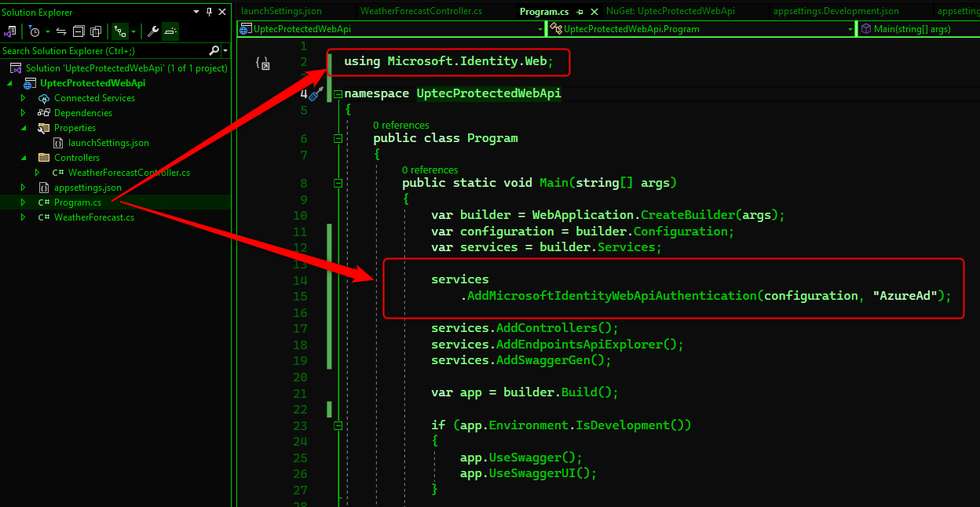This screenshot has height=507, width=980.
Task: Click Switch Views icon in Solution Explorer
Action: tap(9, 31)
